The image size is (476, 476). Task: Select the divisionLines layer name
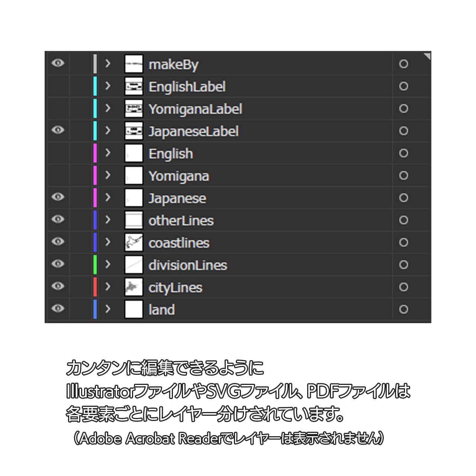187,265
